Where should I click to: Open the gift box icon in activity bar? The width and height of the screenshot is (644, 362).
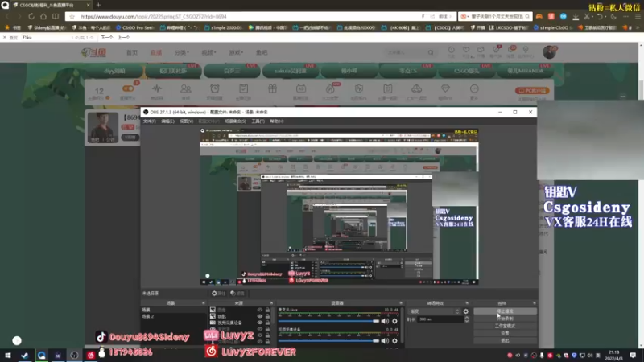(x=272, y=89)
